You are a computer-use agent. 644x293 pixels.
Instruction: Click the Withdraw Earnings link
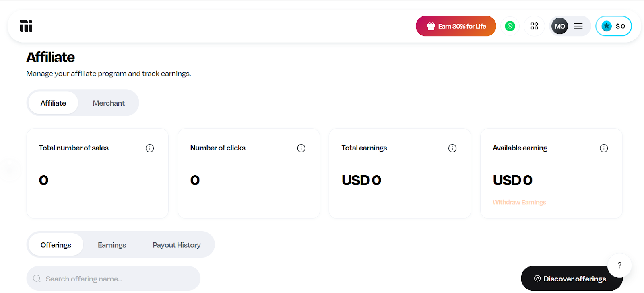click(x=519, y=202)
